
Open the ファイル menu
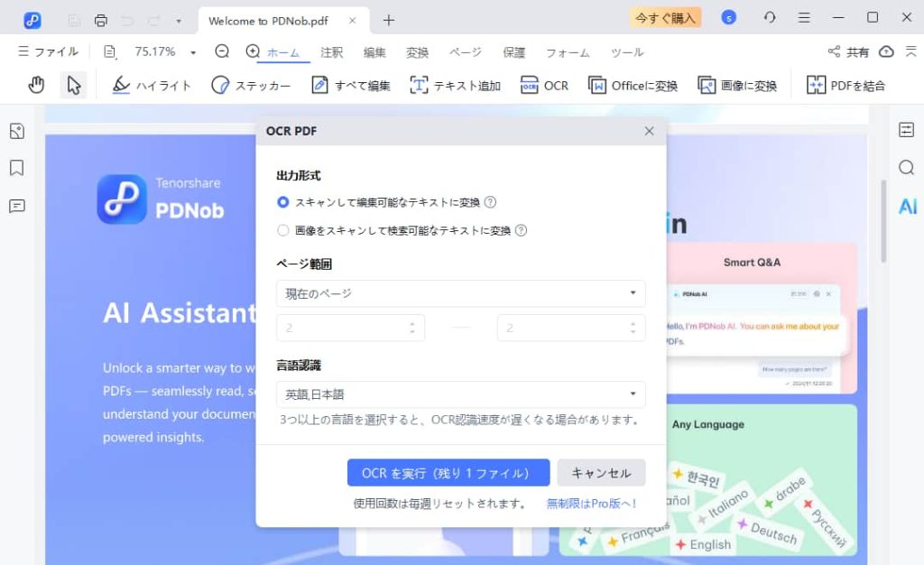(49, 52)
